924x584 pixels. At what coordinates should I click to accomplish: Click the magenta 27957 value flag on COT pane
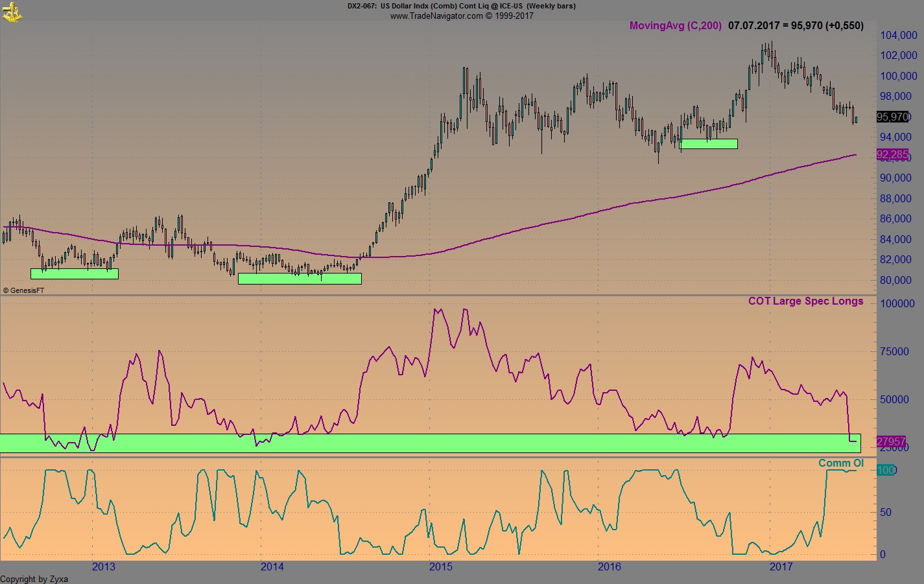tap(892, 441)
